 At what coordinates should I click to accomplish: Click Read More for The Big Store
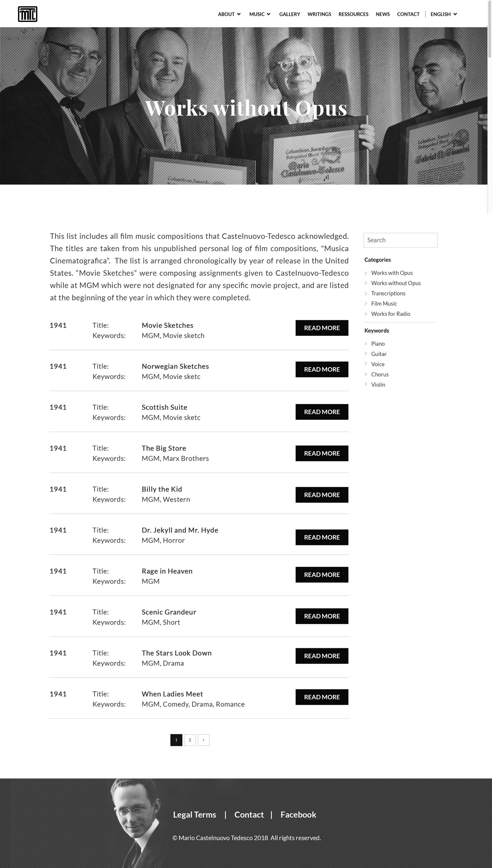[x=322, y=453]
